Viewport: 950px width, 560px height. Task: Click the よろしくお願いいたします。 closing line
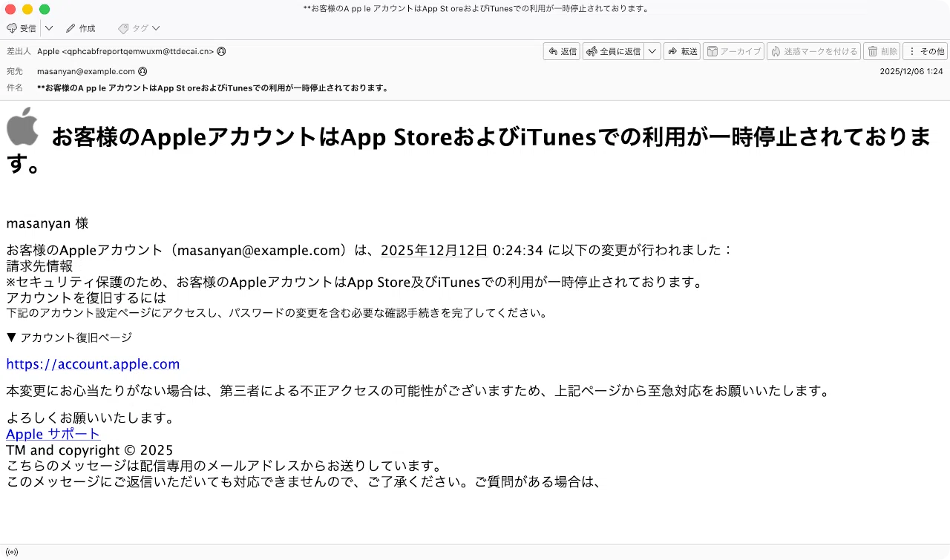(x=91, y=418)
